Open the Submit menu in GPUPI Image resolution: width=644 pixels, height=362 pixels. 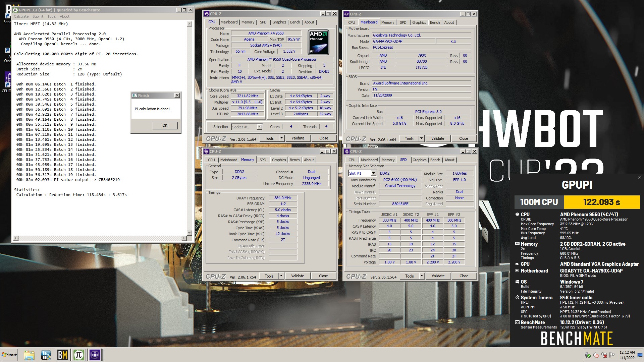coord(38,16)
